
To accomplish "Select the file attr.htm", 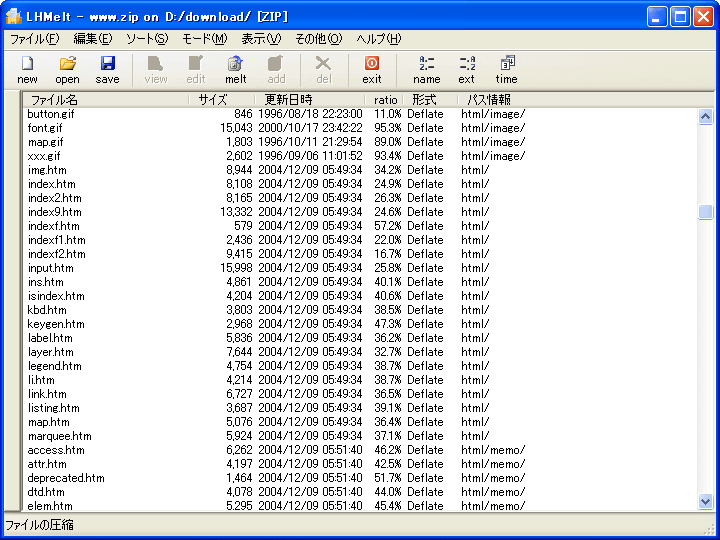I will 47,464.
